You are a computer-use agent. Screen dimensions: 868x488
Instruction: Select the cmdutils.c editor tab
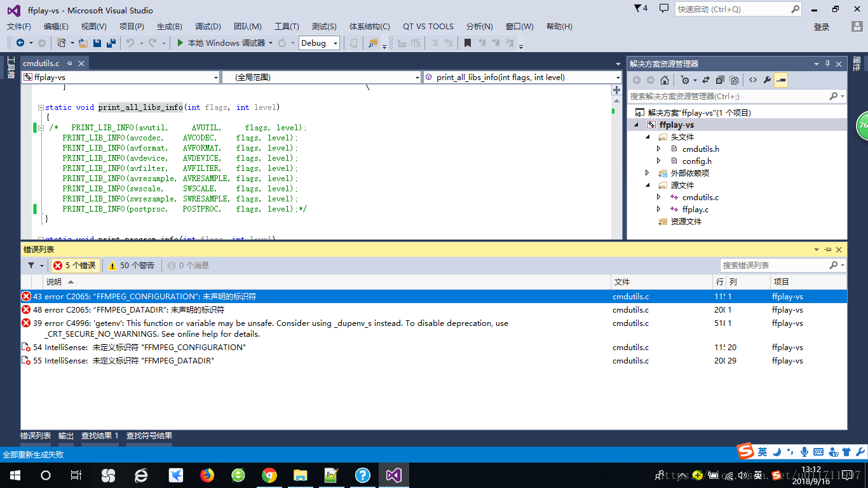(x=41, y=64)
